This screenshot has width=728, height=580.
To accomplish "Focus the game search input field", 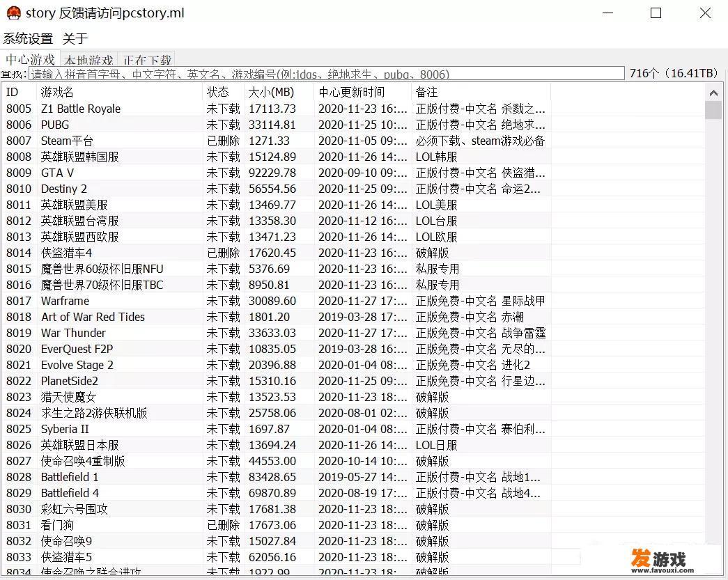I will (x=327, y=73).
